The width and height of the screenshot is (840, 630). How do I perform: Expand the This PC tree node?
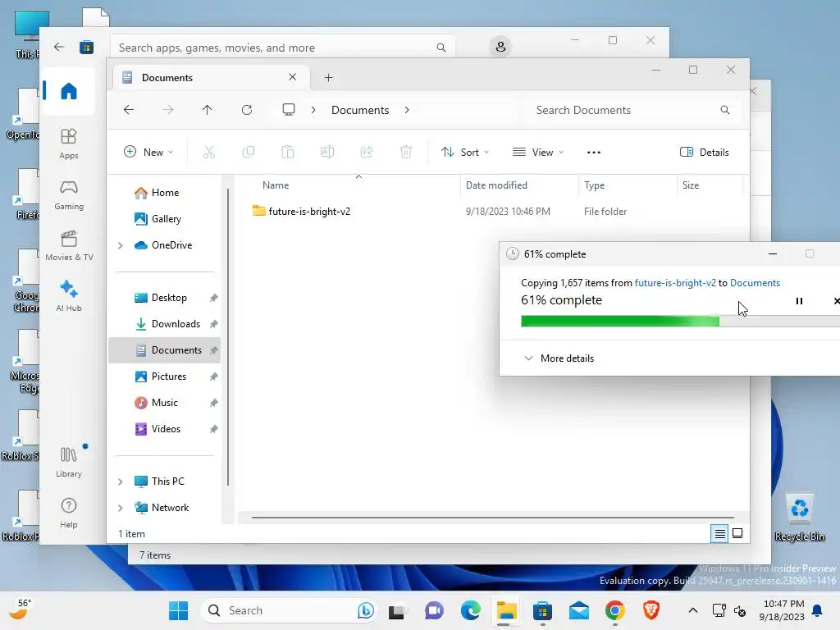(121, 482)
